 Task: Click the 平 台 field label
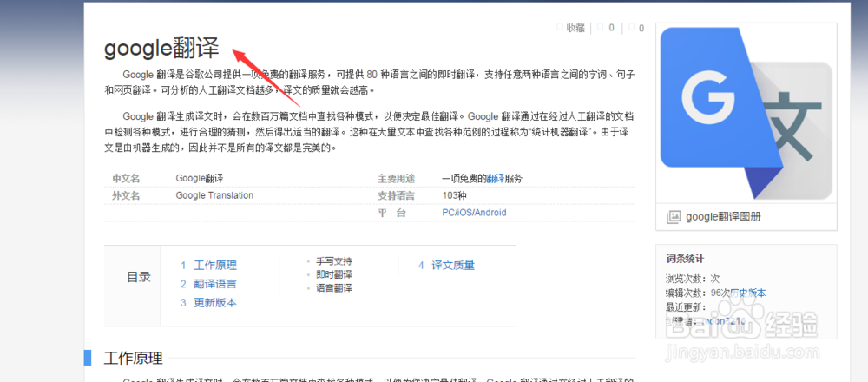(x=392, y=213)
